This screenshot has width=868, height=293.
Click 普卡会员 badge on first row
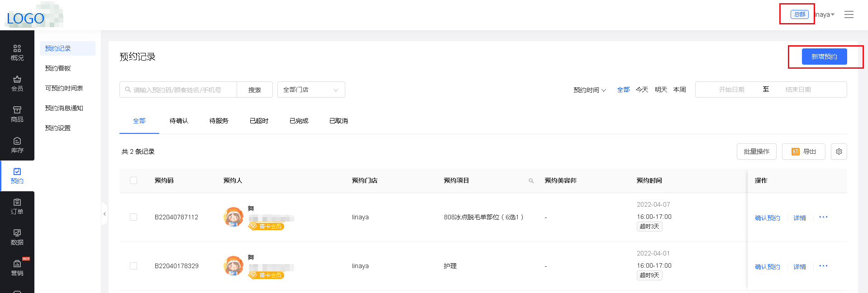point(266,227)
